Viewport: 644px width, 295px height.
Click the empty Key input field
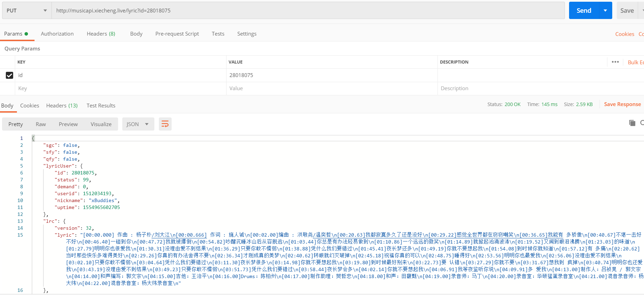(x=121, y=88)
